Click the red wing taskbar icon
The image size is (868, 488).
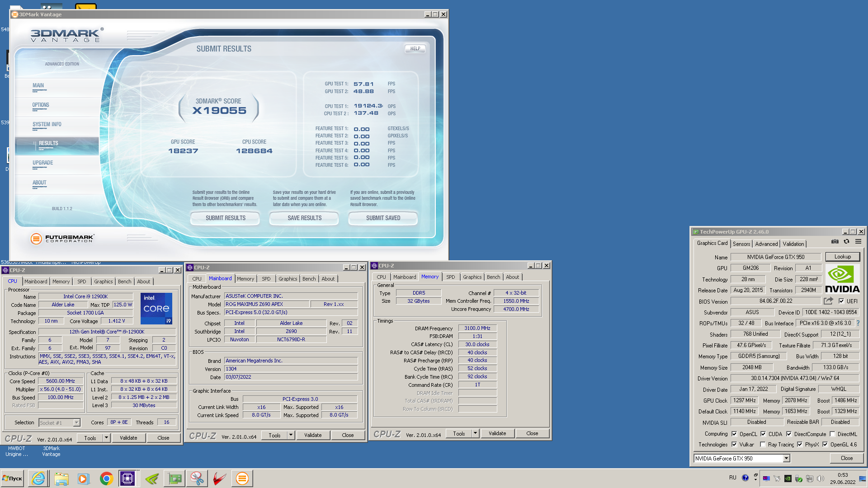pos(219,479)
